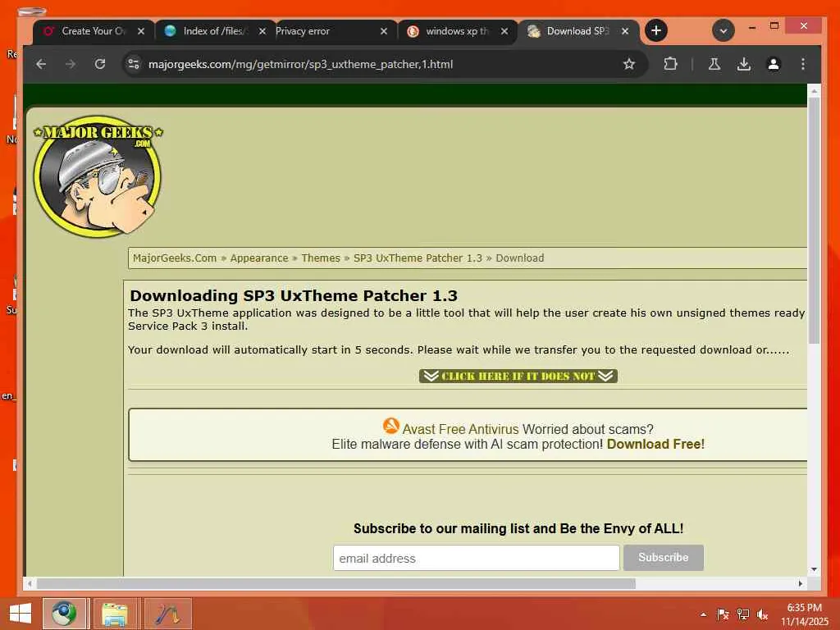The image size is (840, 630).
Task: Click the Click Here If It Does Not button
Action: pos(518,376)
